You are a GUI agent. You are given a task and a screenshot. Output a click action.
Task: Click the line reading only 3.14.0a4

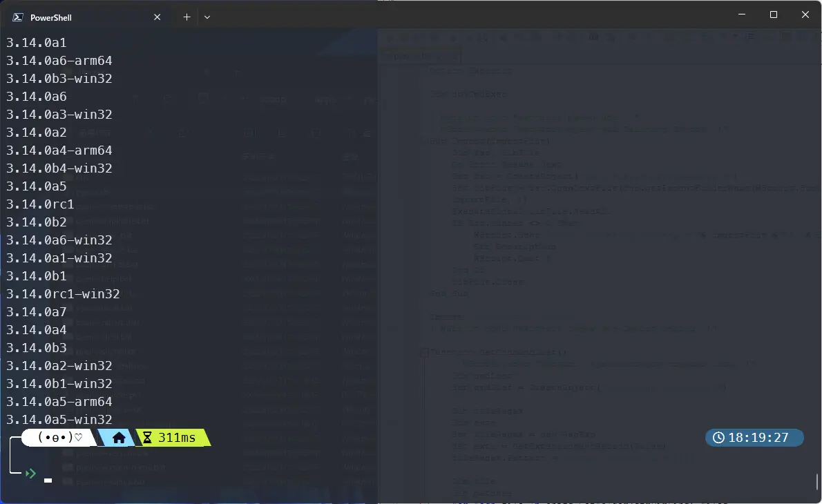click(36, 329)
